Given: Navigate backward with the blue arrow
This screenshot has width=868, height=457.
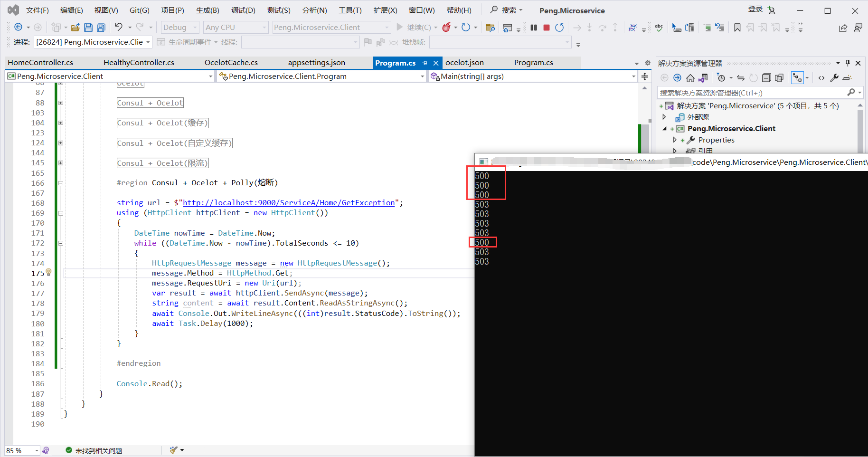Looking at the screenshot, I should point(18,27).
